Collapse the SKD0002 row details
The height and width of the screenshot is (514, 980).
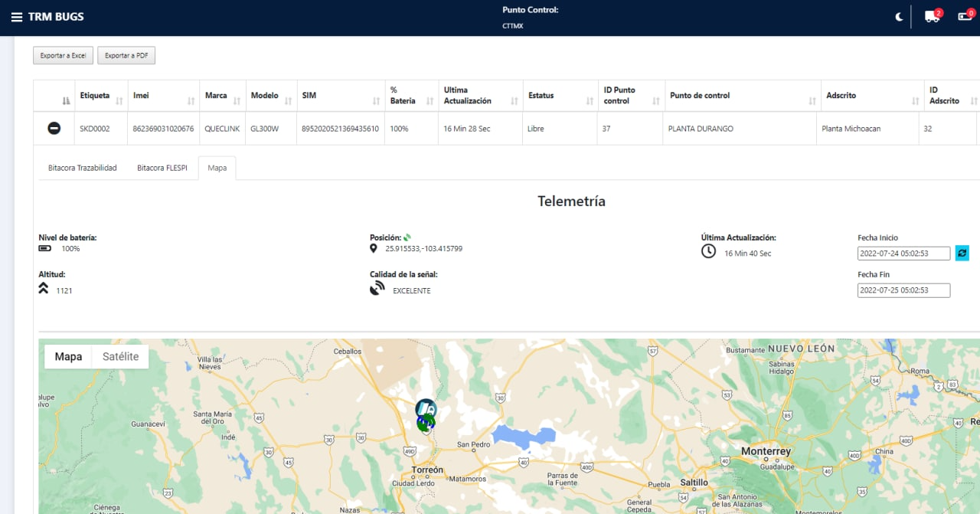(x=54, y=129)
